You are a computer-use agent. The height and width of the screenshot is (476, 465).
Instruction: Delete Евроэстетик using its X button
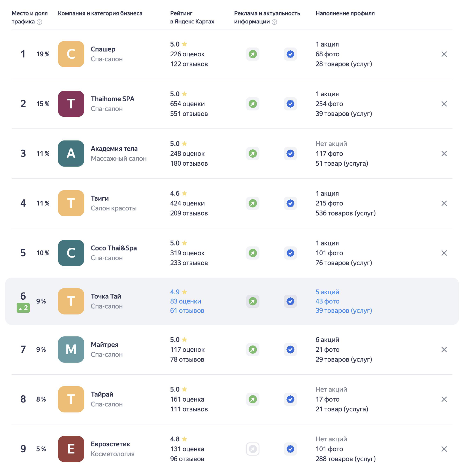444,449
